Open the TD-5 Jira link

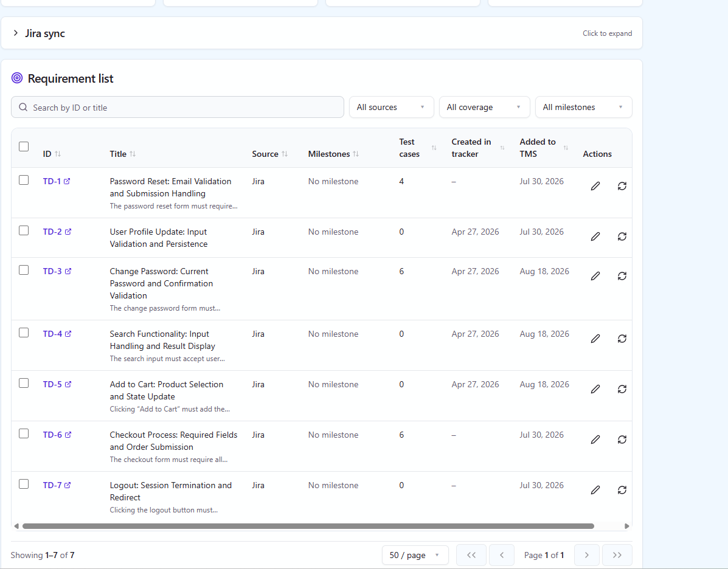[x=57, y=385]
